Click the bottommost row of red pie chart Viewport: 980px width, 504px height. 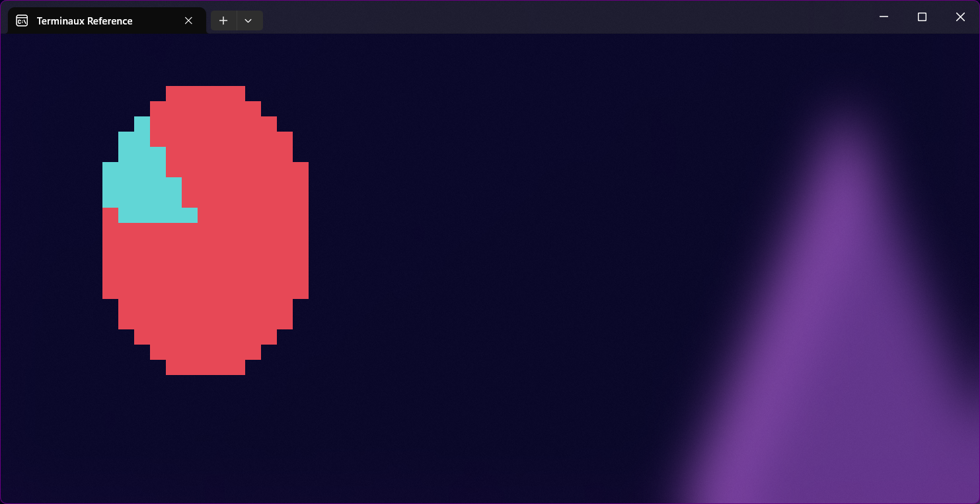(x=206, y=368)
